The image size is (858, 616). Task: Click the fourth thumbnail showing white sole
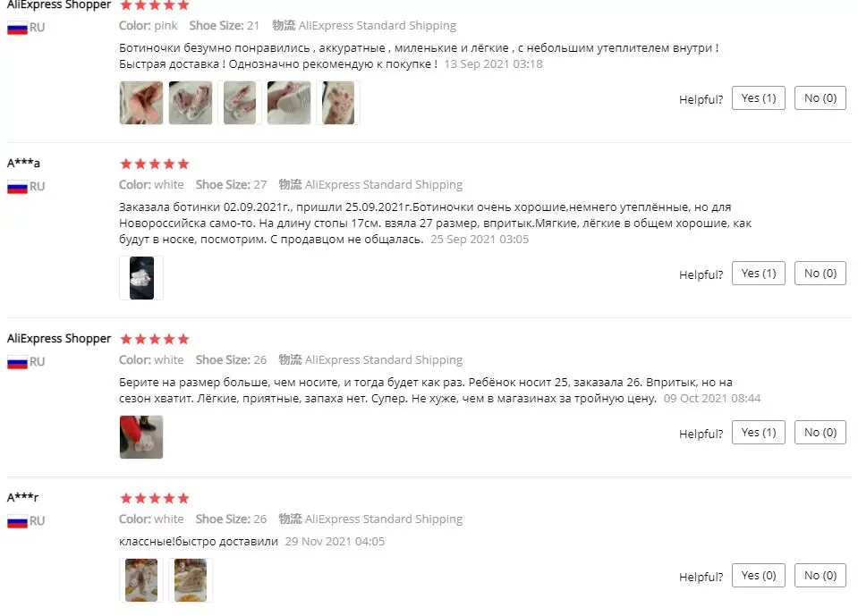[x=289, y=103]
